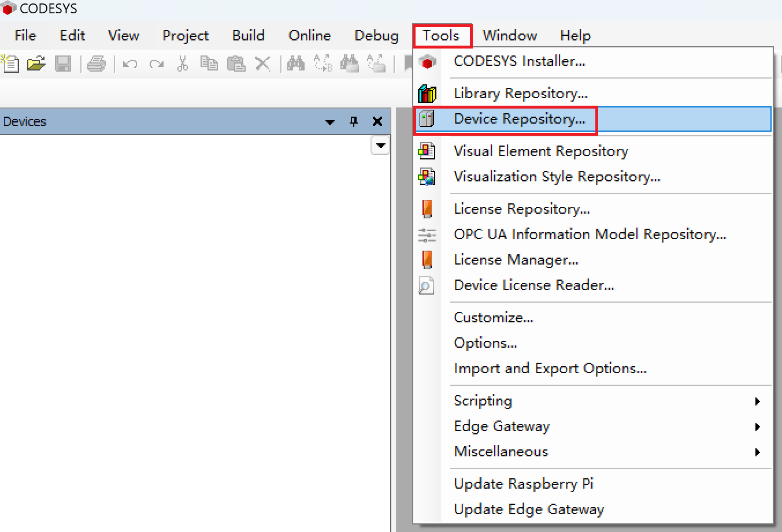Toggle auto-hide pin on Devices panel
Image resolution: width=782 pixels, height=532 pixels.
point(354,121)
